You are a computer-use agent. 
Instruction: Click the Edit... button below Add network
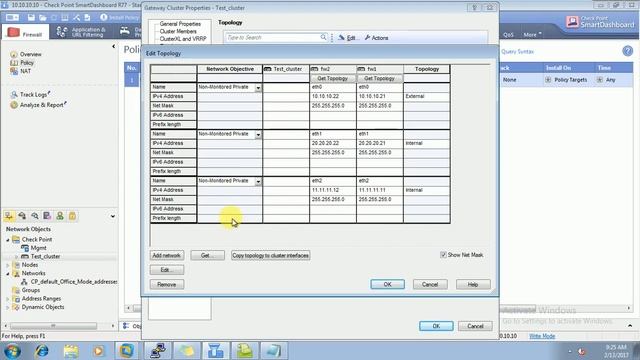167,270
